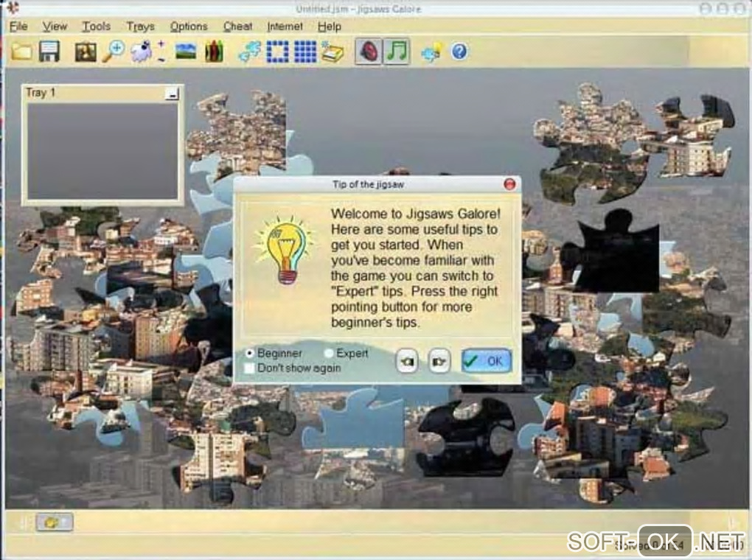Viewport: 752px width, 560px height.
Task: Open the File menu
Action: (x=18, y=27)
